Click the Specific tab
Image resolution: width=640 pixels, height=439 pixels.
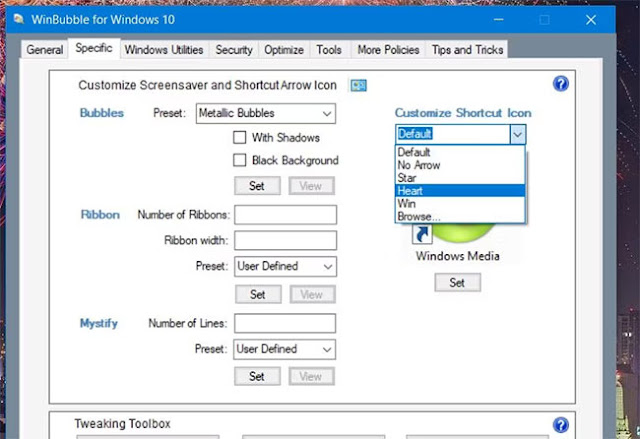(x=94, y=48)
